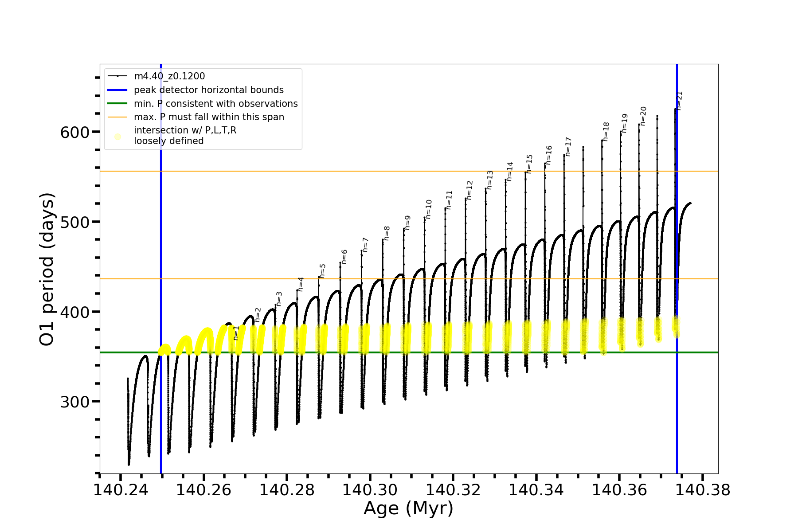Viewport: 798px width, 532px height.
Task: Click the n=16 peak label
Action: pos(549,155)
